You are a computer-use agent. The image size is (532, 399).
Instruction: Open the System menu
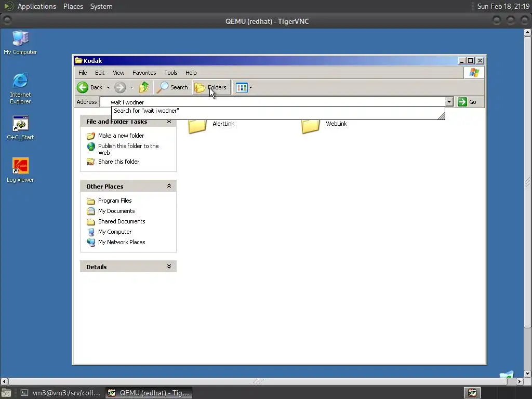pos(101,6)
